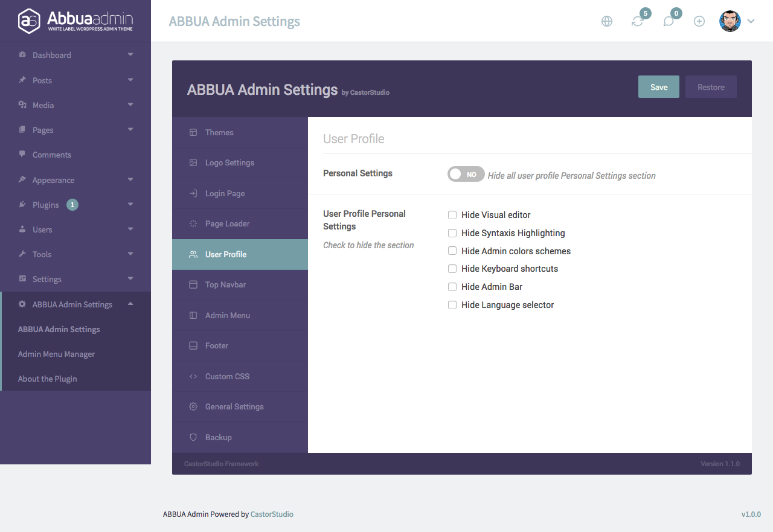Toggle the Personal Settings switch
The image size is (773, 532).
pyautogui.click(x=466, y=174)
